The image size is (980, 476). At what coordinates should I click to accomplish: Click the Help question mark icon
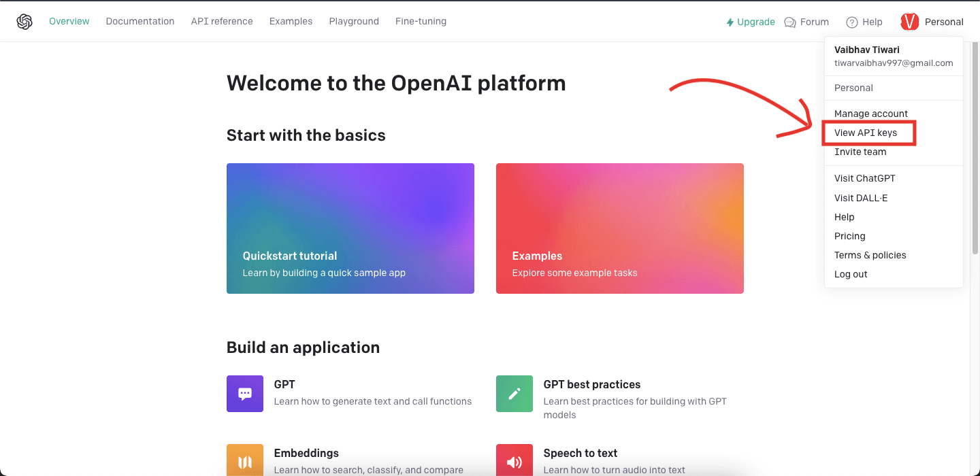(x=852, y=22)
